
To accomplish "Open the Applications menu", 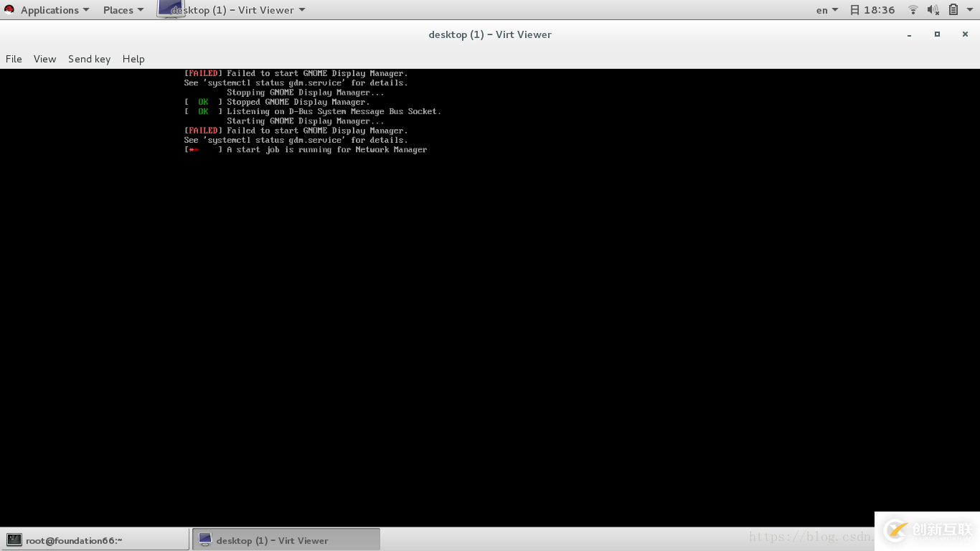I will pyautogui.click(x=55, y=10).
